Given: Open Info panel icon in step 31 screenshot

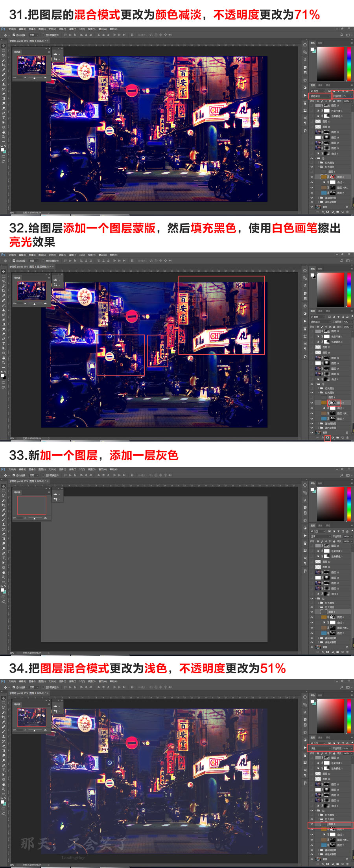Looking at the screenshot, I should (305, 45).
